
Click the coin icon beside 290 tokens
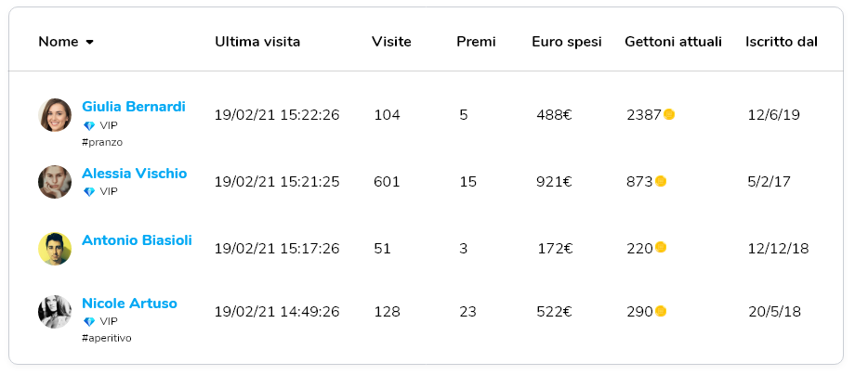pyautogui.click(x=661, y=311)
